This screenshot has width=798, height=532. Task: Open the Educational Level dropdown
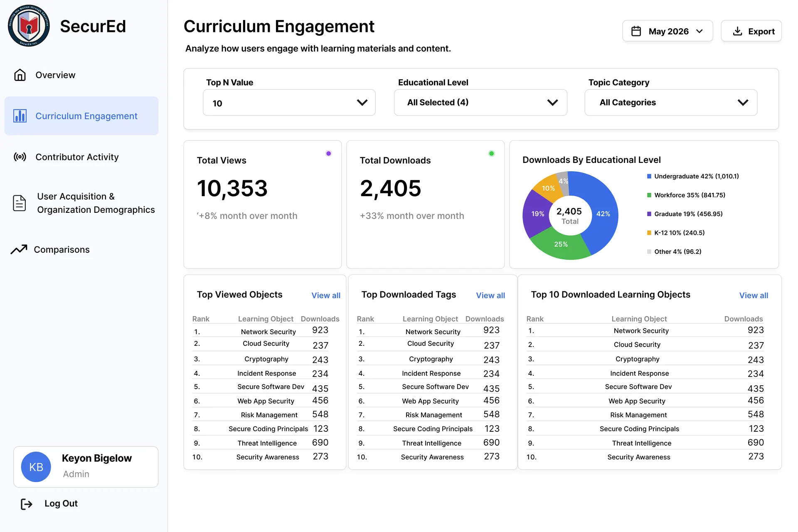(x=480, y=102)
